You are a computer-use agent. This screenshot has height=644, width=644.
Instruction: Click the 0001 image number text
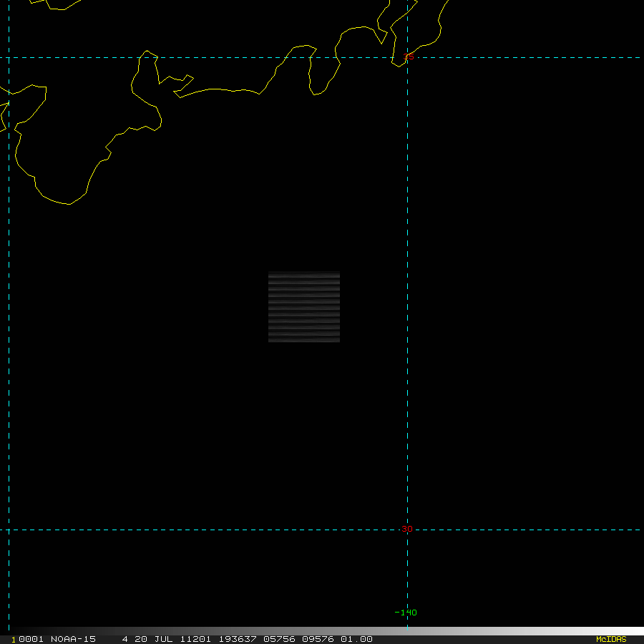31,639
